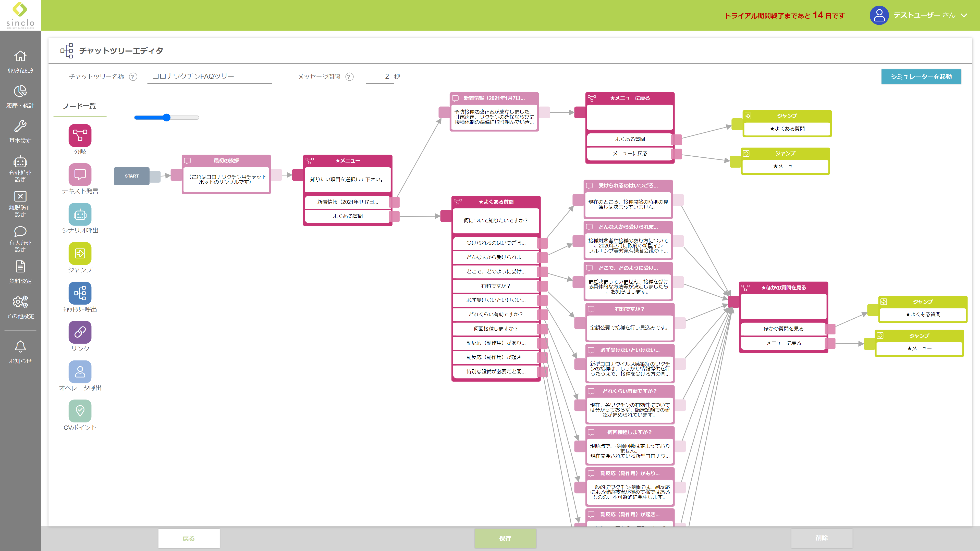This screenshot has height=551, width=980.
Task: Open 離脱防止設定 exit prevention settings
Action: [x=20, y=204]
